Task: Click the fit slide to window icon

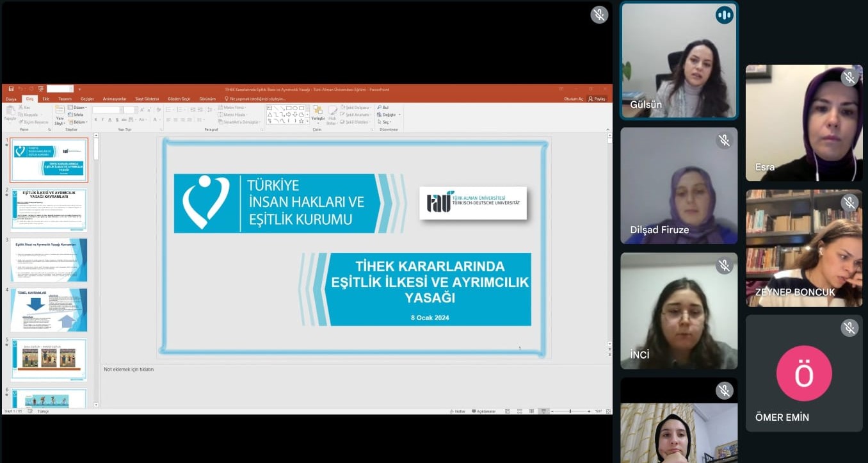Action: click(608, 411)
